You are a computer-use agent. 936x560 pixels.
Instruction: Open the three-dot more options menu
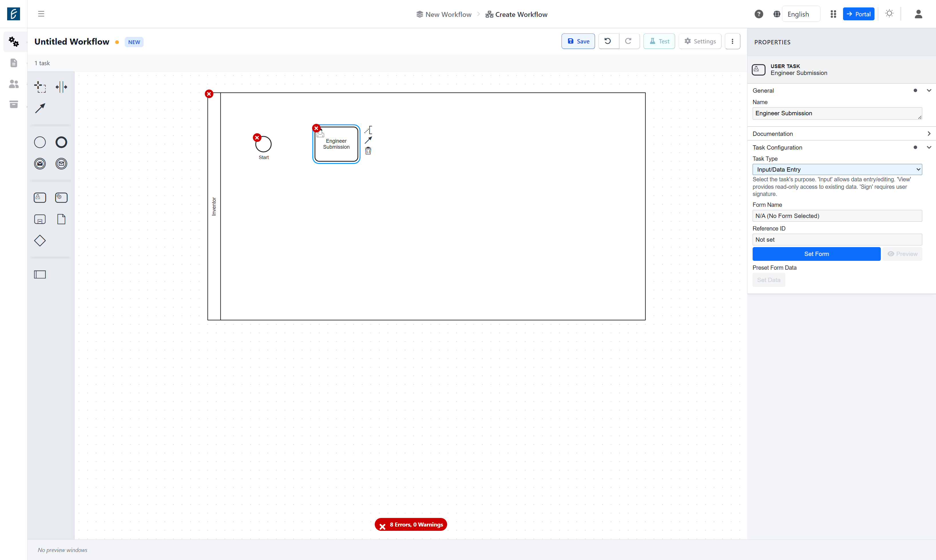point(732,41)
